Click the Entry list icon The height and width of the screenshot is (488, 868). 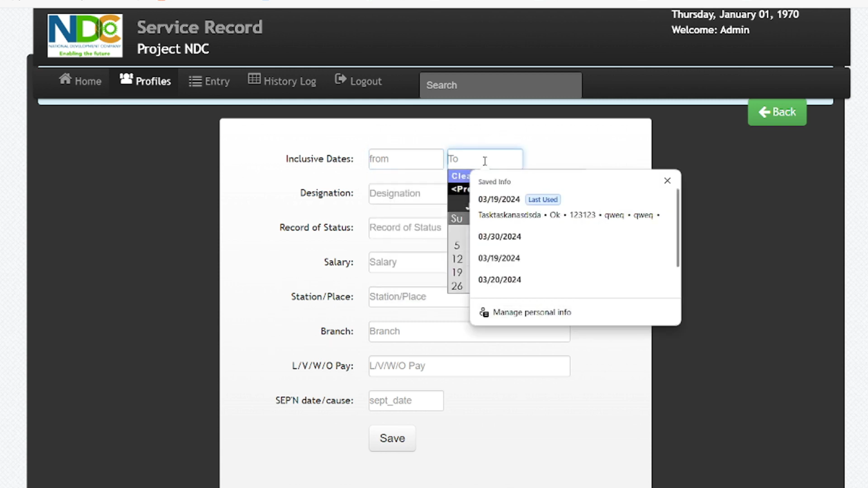(195, 81)
